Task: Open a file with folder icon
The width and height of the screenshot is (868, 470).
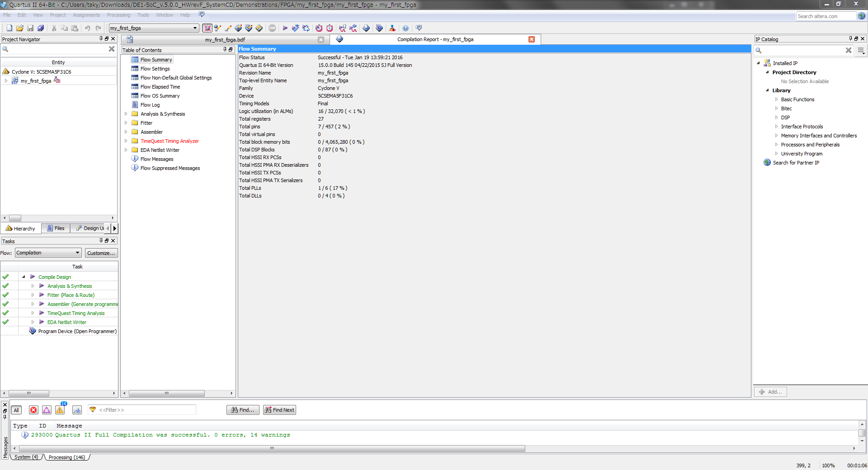Action: 20,28
